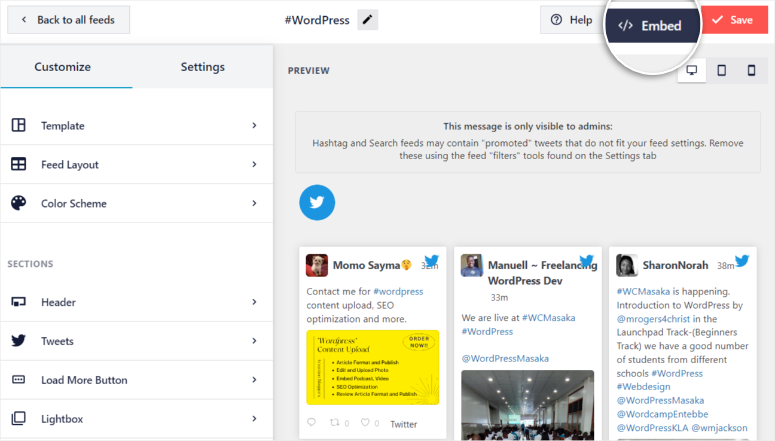Open the @wmjackson mention link

(x=719, y=428)
